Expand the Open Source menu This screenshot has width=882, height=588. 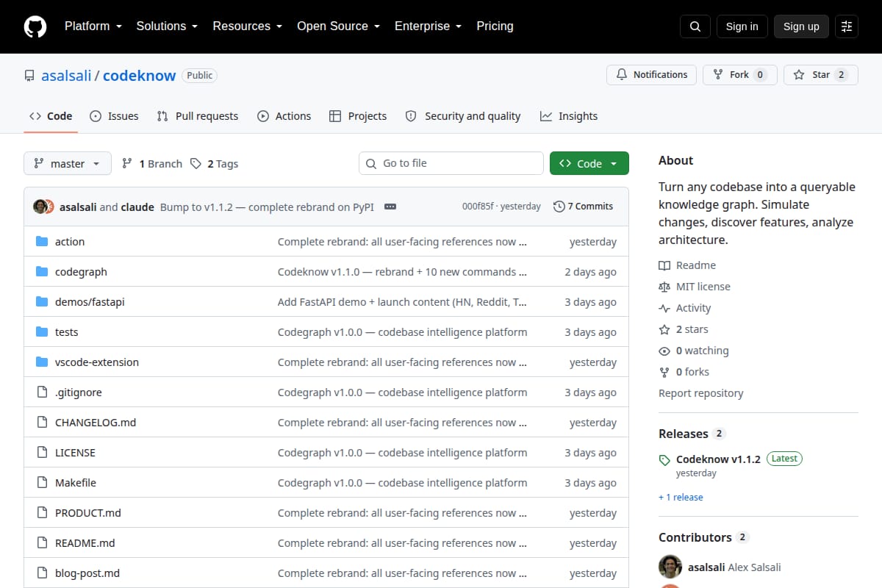point(338,26)
